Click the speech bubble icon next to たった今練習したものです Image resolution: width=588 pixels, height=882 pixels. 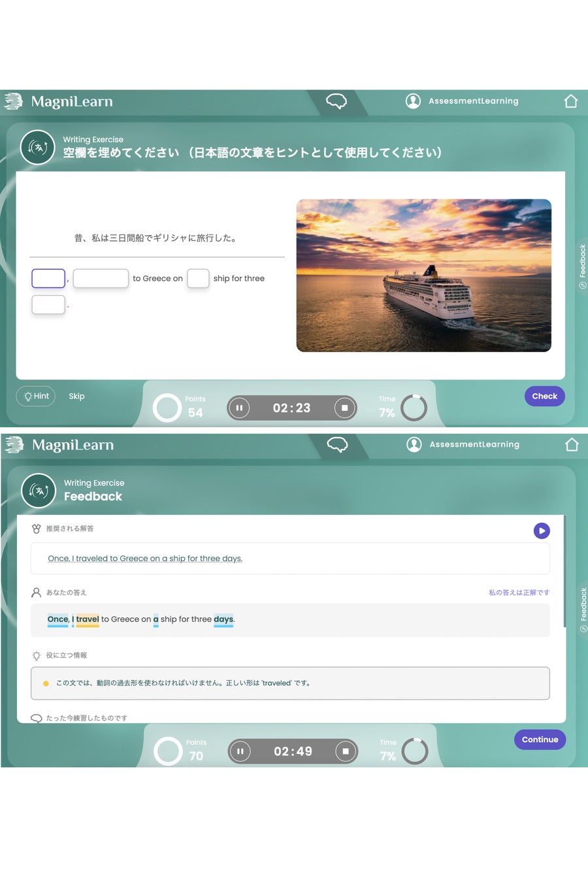coord(37,718)
